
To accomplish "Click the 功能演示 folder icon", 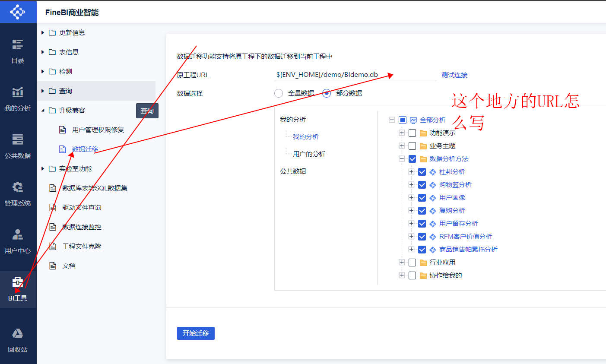I will (423, 133).
